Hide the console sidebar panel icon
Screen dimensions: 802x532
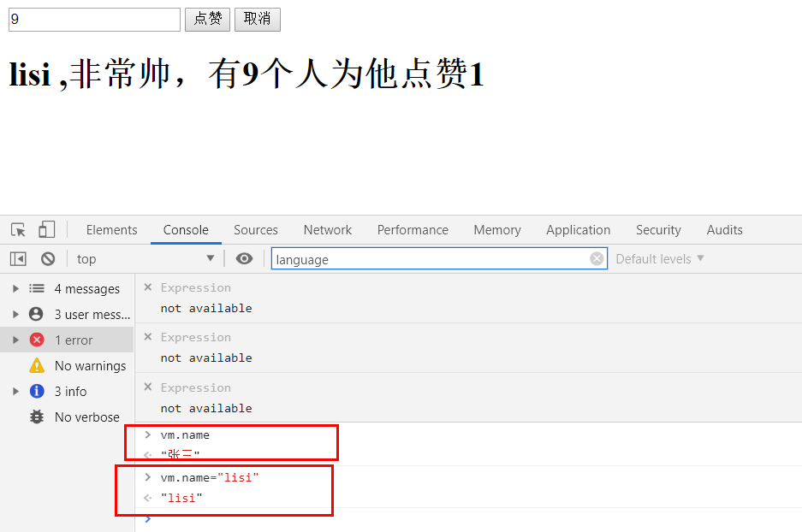click(x=18, y=259)
